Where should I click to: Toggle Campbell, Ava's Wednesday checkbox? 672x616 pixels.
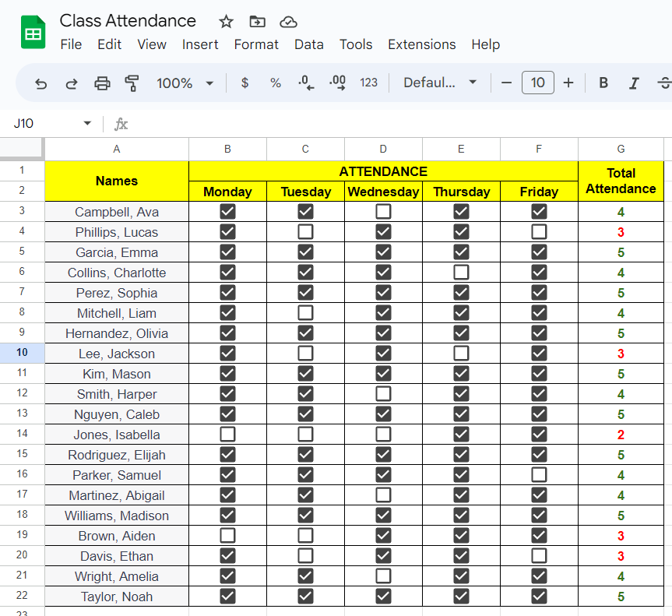pos(383,211)
